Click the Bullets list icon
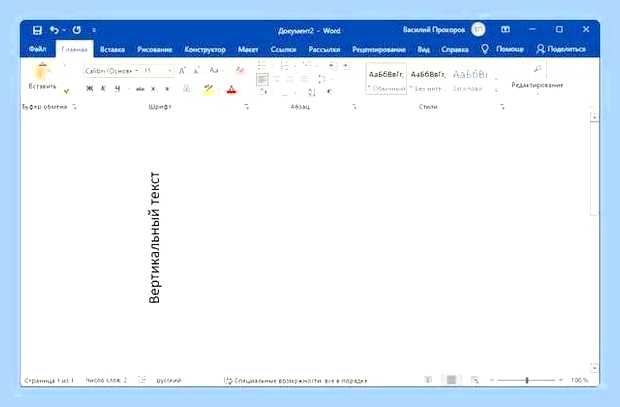Image resolution: width=620 pixels, height=407 pixels. tap(261, 66)
